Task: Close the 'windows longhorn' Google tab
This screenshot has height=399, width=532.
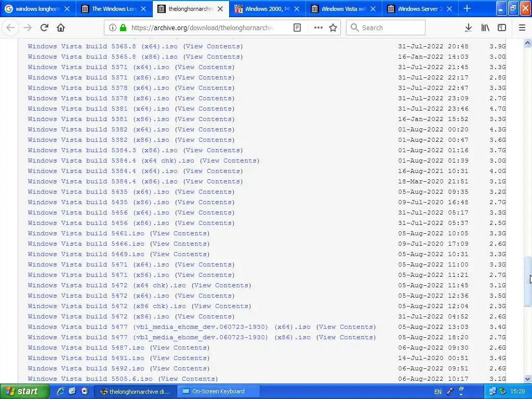Action: 67,9
